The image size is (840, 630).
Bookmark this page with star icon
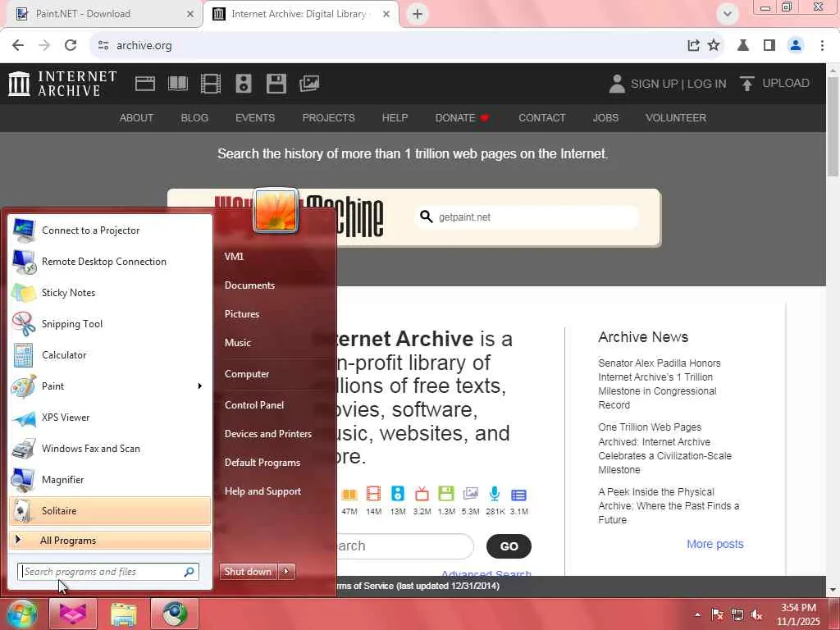[714, 46]
